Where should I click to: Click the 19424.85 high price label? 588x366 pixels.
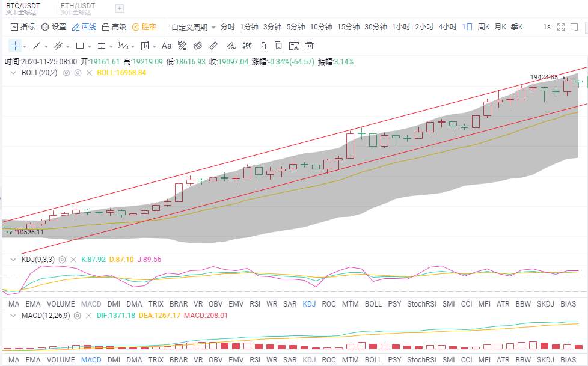coord(544,78)
